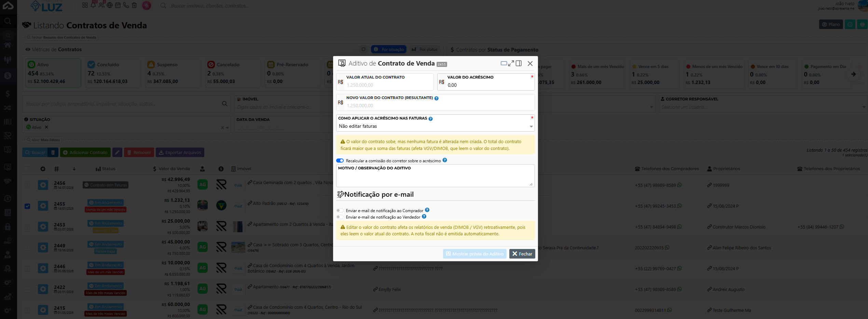This screenshot has width=868, height=319.
Task: Click the help icon beside Novo Valor do Contrato
Action: 436,98
